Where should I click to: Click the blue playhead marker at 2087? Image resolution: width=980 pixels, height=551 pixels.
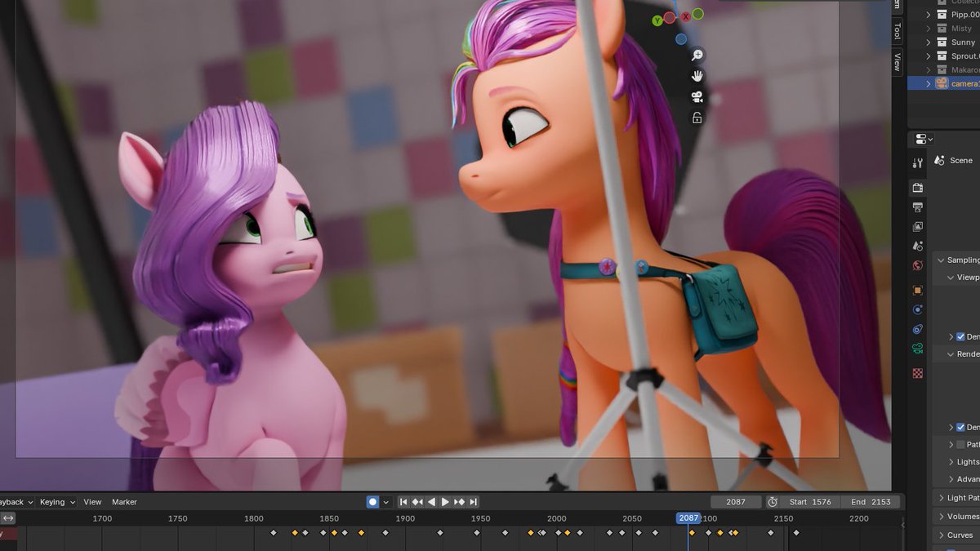(688, 518)
